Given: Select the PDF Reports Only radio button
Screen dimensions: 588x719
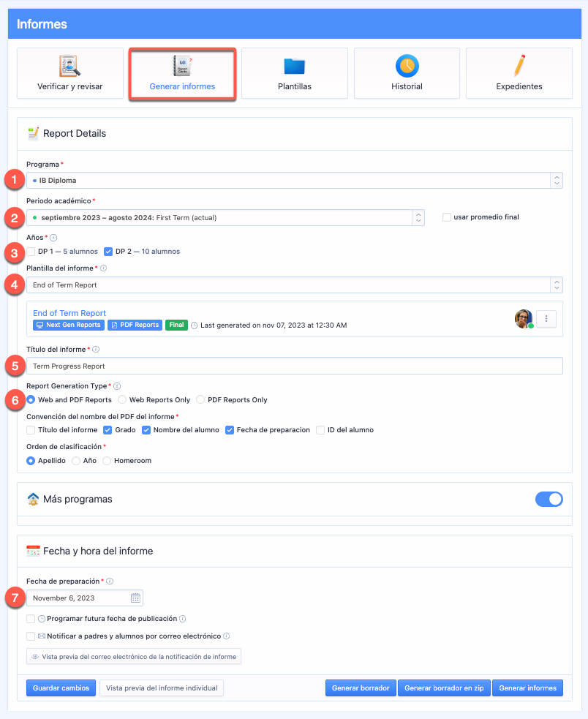Looking at the screenshot, I should coord(200,400).
